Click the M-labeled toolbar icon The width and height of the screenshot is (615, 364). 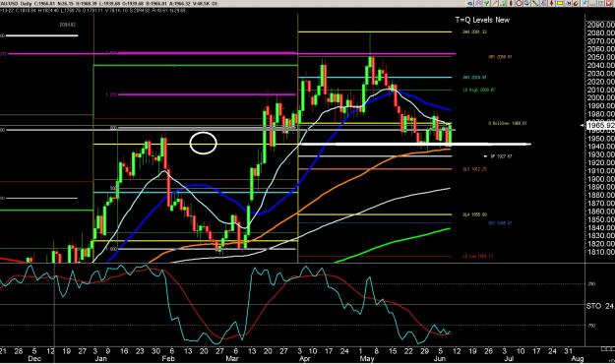[x=569, y=3]
